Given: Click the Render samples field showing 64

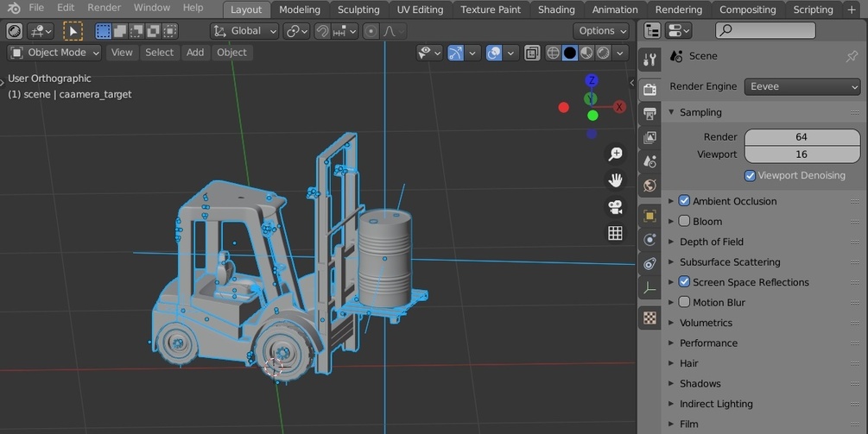Looking at the screenshot, I should pos(802,136).
